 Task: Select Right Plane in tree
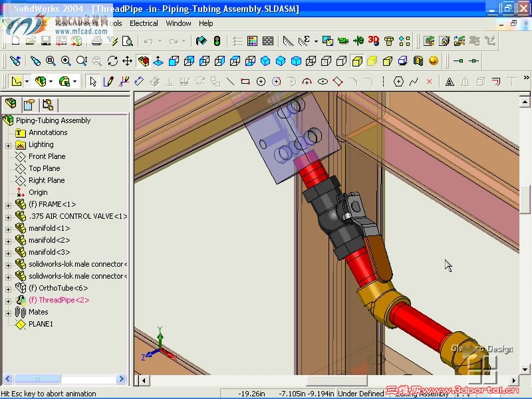coord(47,180)
